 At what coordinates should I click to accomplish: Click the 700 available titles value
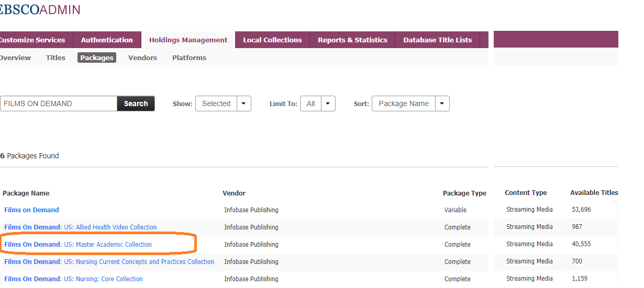pos(577,261)
